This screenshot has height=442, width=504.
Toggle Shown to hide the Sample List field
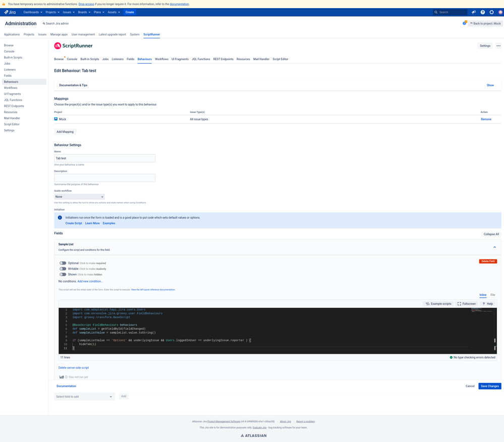[x=63, y=275]
